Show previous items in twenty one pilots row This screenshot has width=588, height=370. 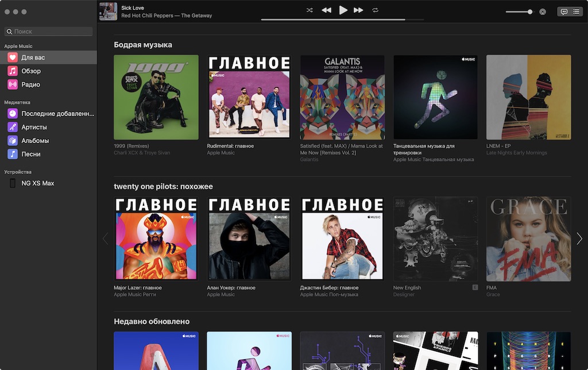tap(106, 238)
